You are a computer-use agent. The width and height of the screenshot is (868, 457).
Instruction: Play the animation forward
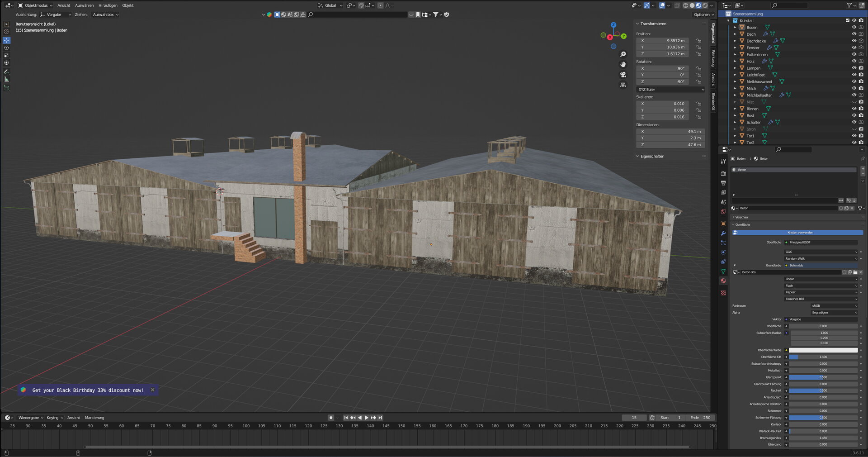coord(366,418)
